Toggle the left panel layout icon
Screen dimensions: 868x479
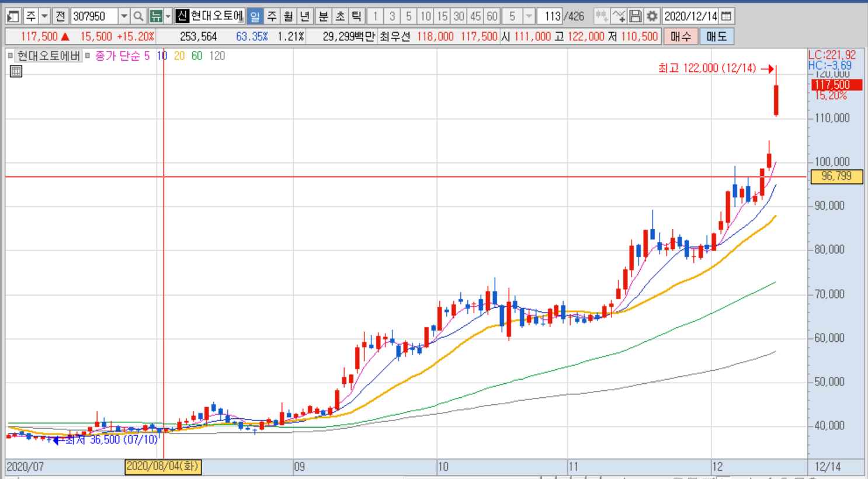(13, 16)
